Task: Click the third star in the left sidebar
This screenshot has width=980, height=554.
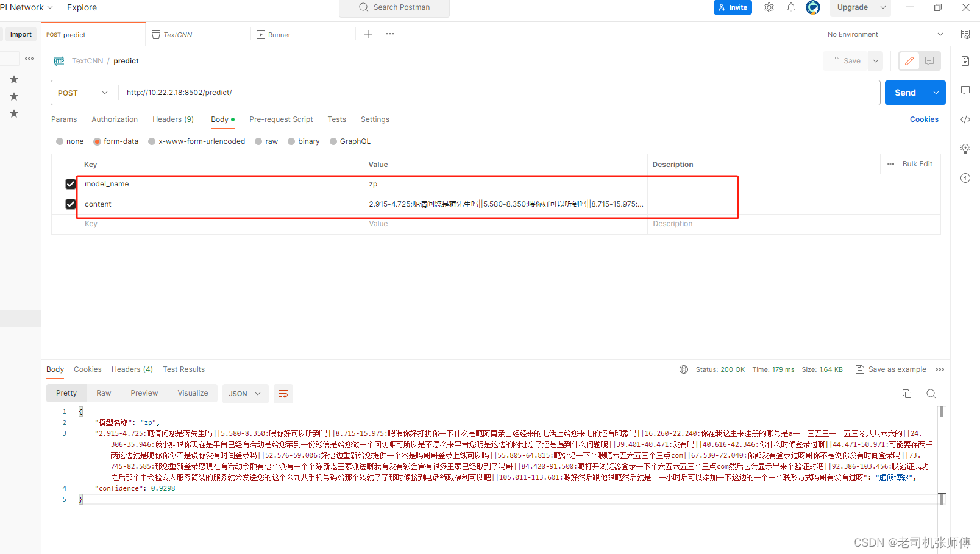Action: point(14,113)
